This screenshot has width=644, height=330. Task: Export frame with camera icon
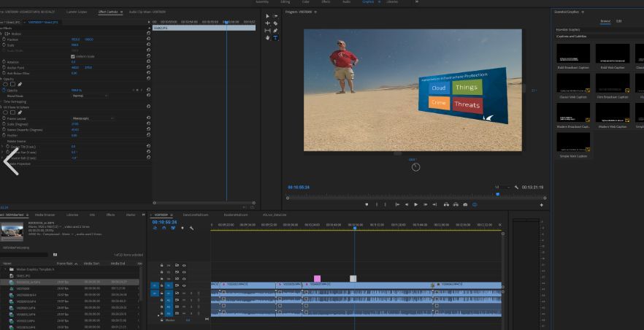click(465, 204)
